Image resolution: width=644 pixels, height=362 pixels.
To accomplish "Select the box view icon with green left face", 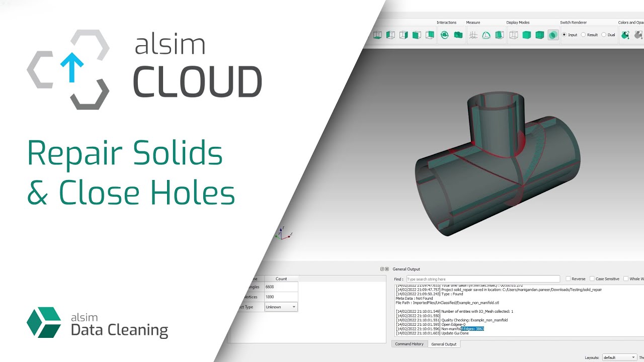I will 390,35.
